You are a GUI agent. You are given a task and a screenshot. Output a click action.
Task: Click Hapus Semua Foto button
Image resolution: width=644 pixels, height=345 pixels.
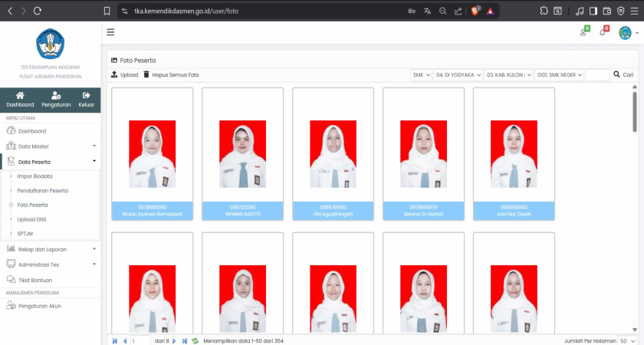pyautogui.click(x=170, y=75)
